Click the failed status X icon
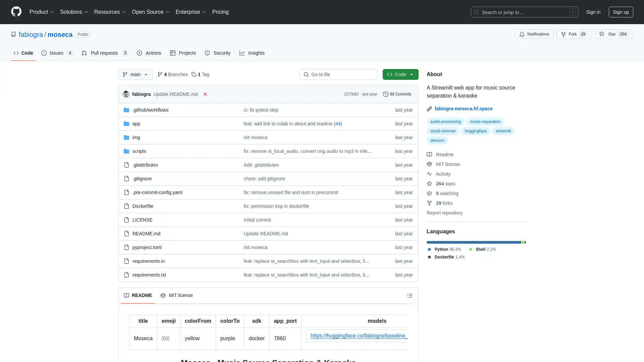This screenshot has height=362, width=644. (x=205, y=94)
